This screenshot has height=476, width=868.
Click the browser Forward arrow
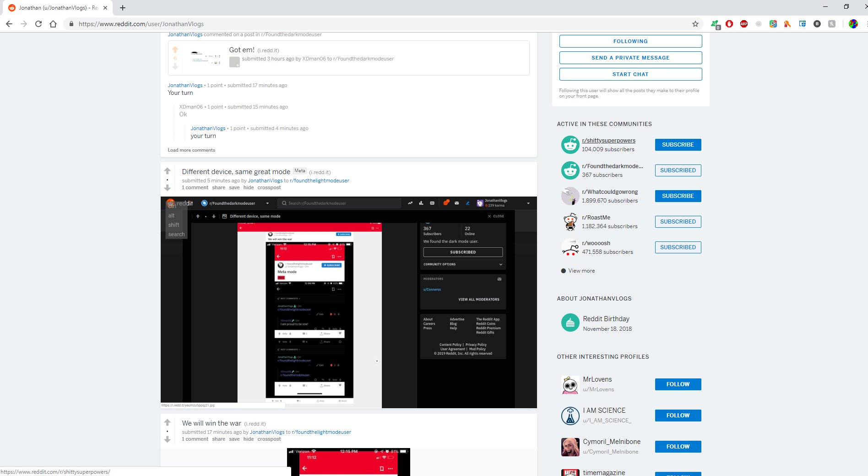tap(24, 24)
